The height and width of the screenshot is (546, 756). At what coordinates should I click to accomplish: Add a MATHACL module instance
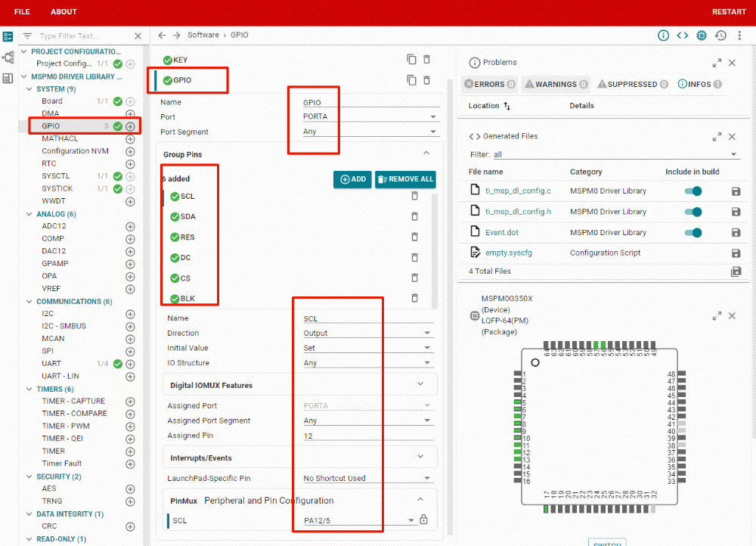click(x=130, y=139)
